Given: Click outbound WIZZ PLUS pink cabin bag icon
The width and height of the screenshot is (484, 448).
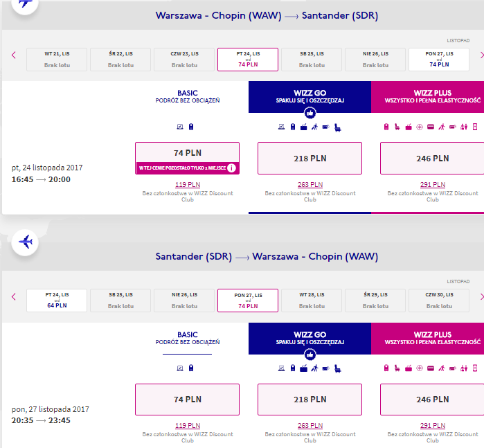Looking at the screenshot, I should [386, 127].
